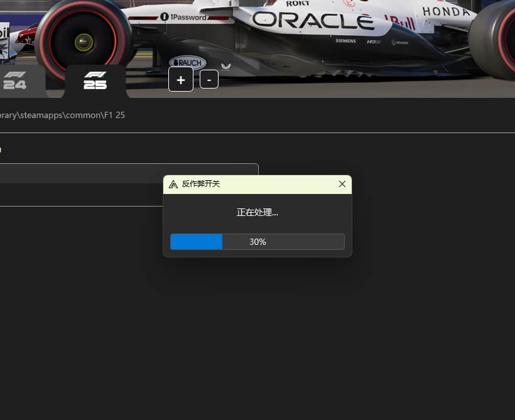Click the HONDA logo on the car
The image size is (515, 420).
(x=446, y=11)
